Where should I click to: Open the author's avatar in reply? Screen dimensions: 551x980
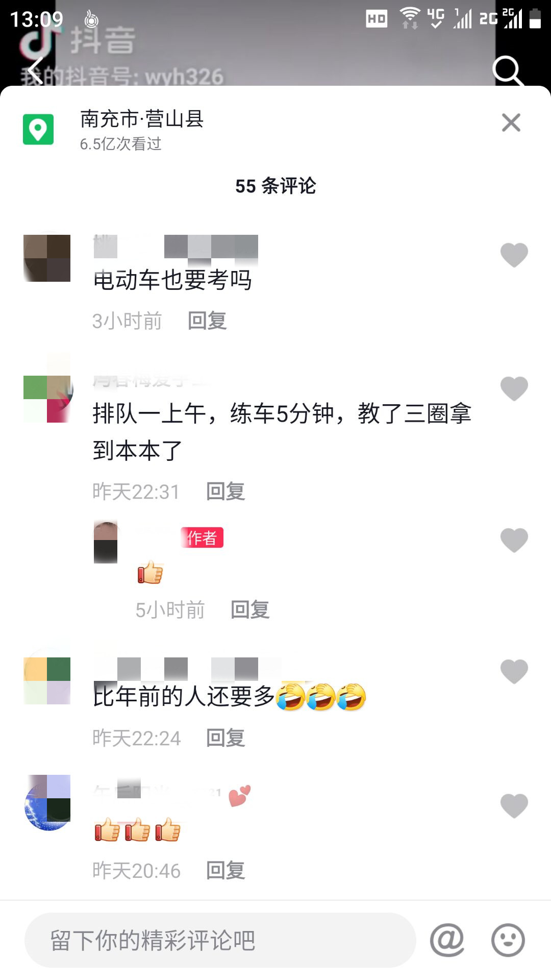point(106,542)
